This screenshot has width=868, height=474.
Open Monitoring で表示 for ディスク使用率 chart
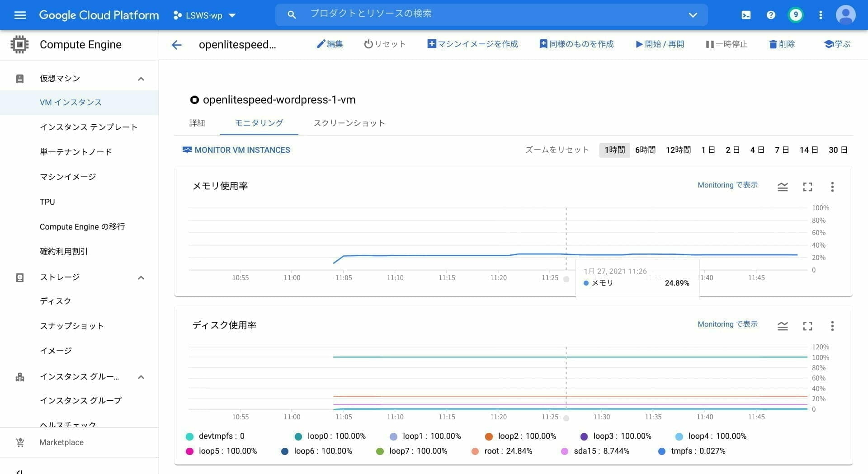coord(727,324)
